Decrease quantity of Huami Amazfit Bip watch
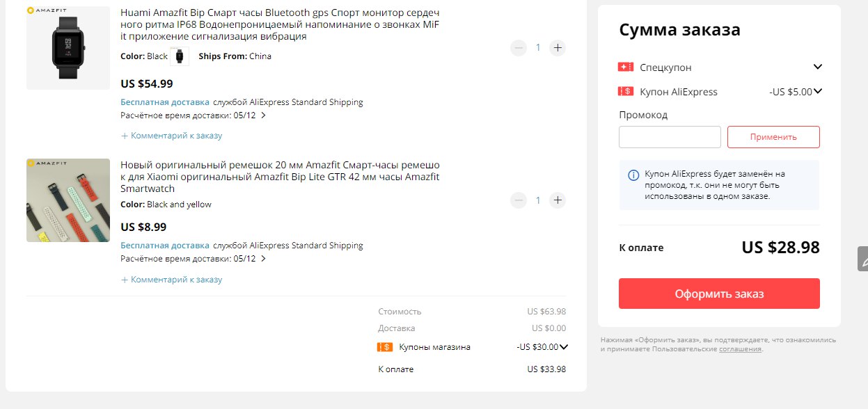 point(519,48)
